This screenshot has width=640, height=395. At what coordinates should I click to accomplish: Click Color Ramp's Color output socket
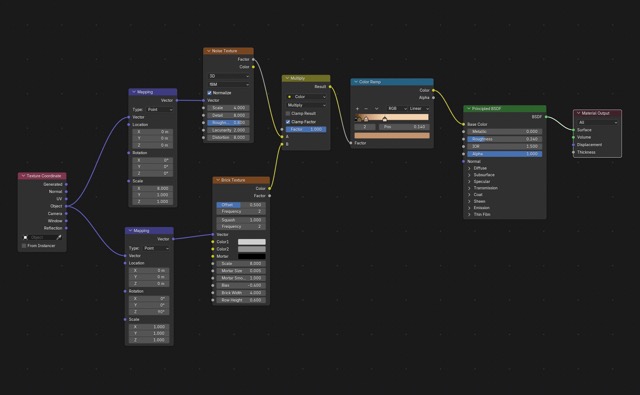click(x=433, y=90)
